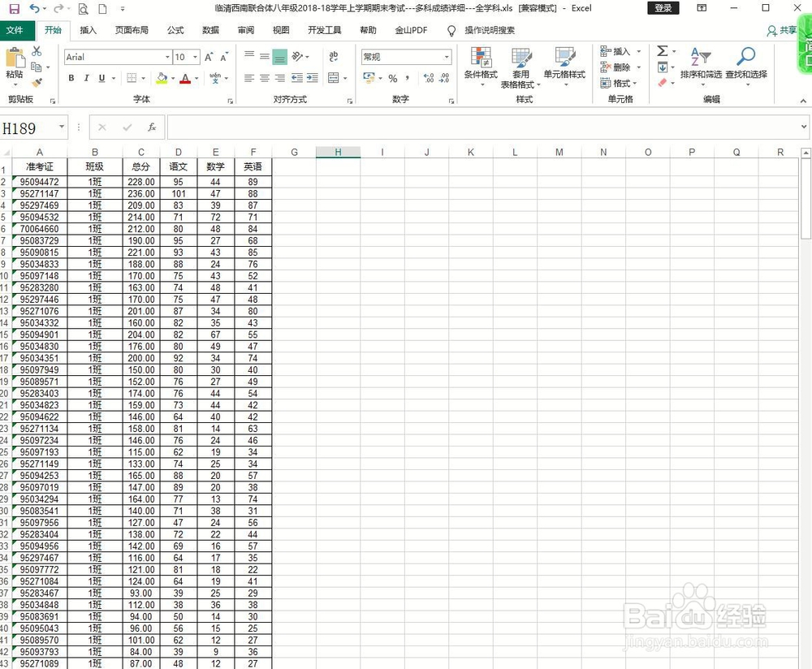This screenshot has width=812, height=669.
Task: Expand the 格式 cell format dropdown
Action: [x=635, y=84]
